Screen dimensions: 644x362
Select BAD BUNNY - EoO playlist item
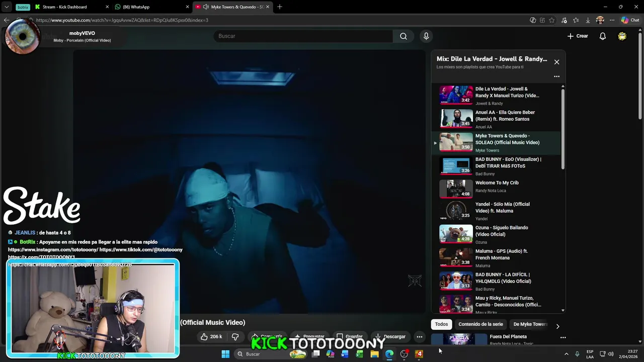point(496,166)
